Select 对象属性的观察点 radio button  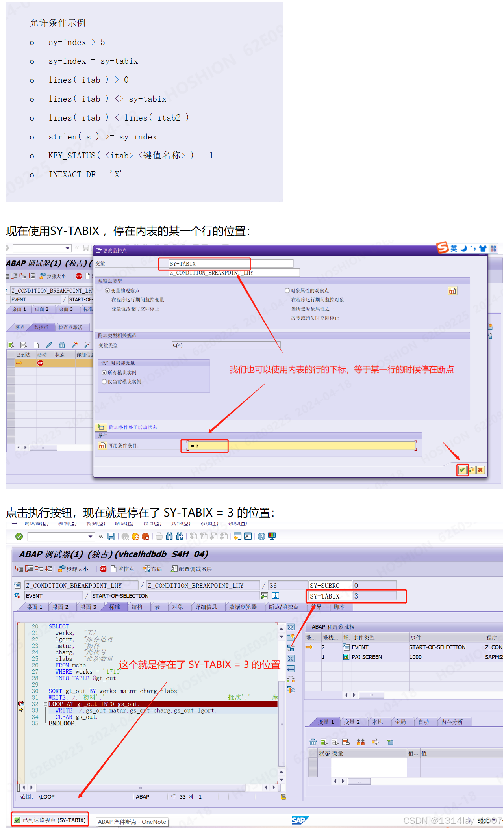287,290
